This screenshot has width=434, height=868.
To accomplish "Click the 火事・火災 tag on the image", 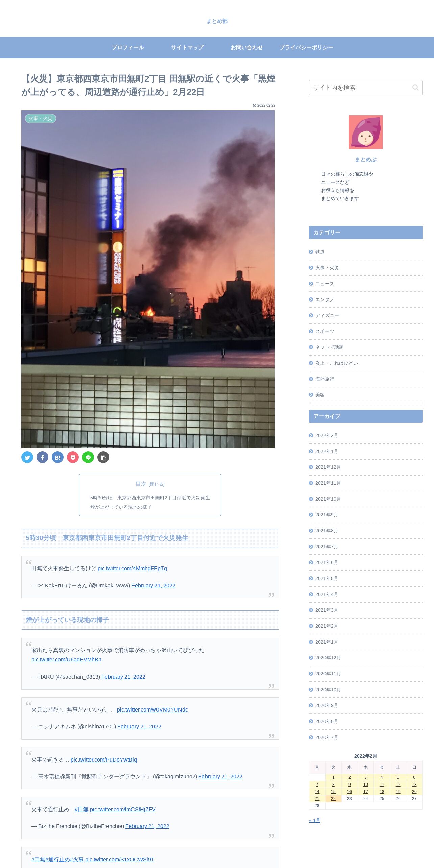I will point(41,119).
